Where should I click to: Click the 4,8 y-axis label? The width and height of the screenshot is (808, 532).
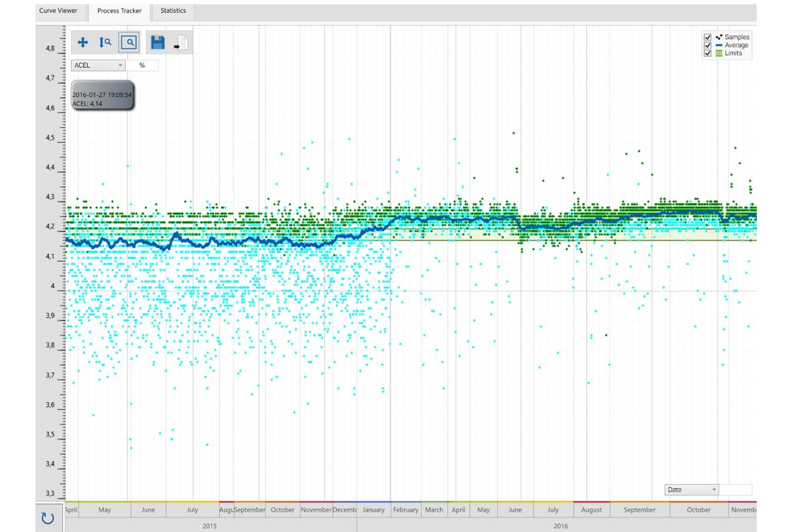tap(50, 48)
